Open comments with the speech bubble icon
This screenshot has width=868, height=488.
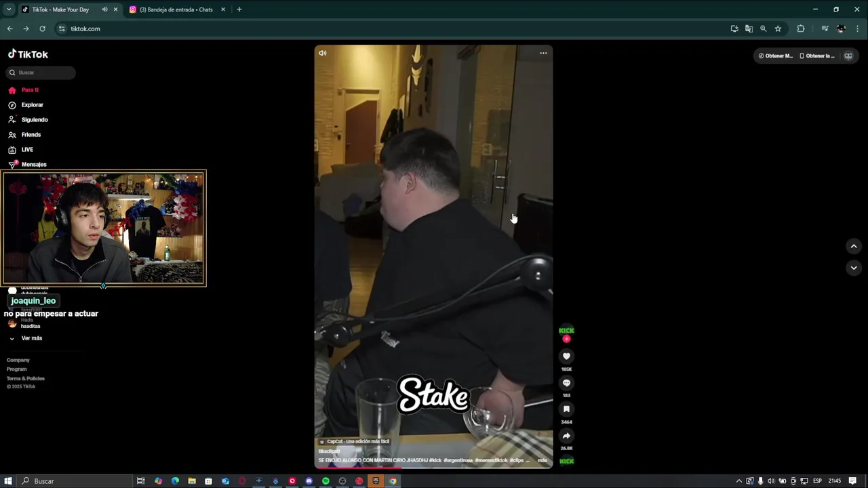(566, 383)
